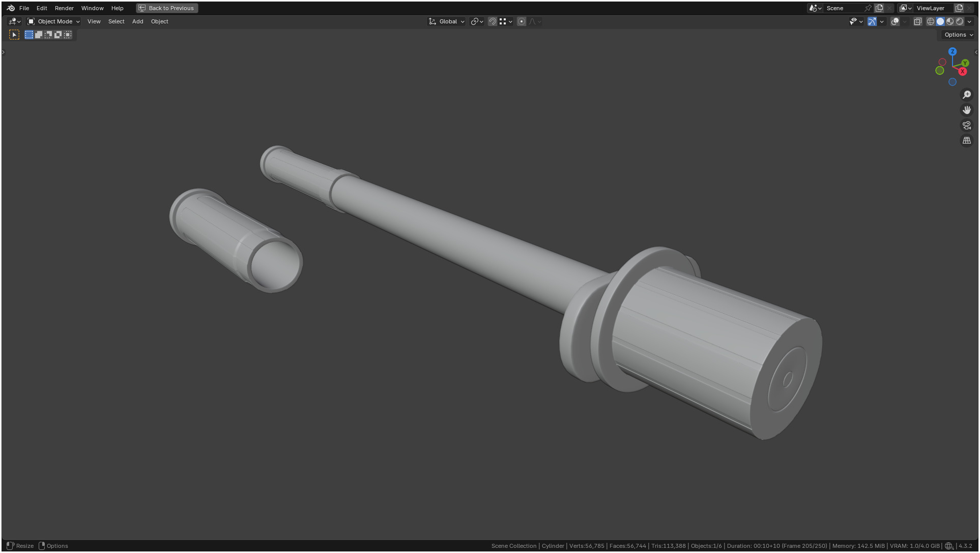
Task: Open the viewport Select menu
Action: coord(116,21)
